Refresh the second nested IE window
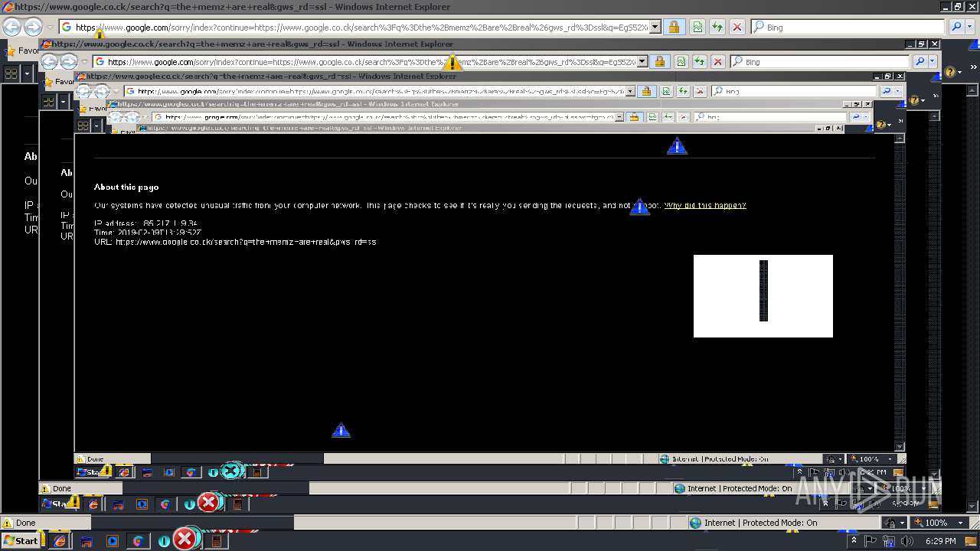The width and height of the screenshot is (980, 551). click(x=700, y=62)
